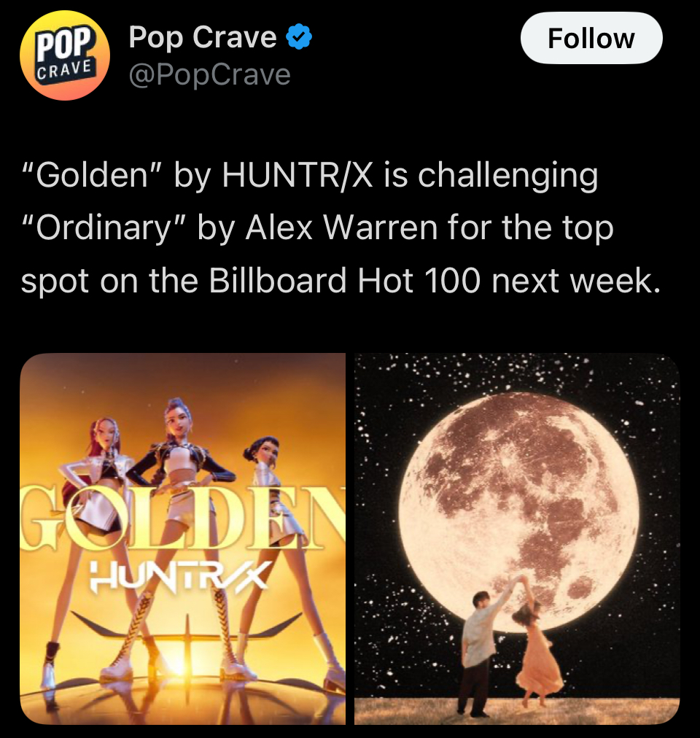Screen dimensions: 700x738
Task: Click the quoted "Golden" word in tweet
Action: pyautogui.click(x=93, y=174)
